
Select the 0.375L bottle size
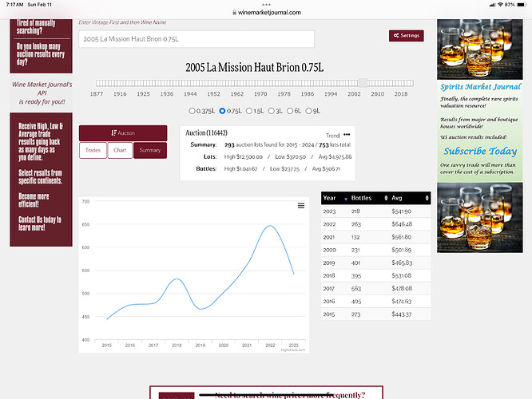click(x=192, y=111)
